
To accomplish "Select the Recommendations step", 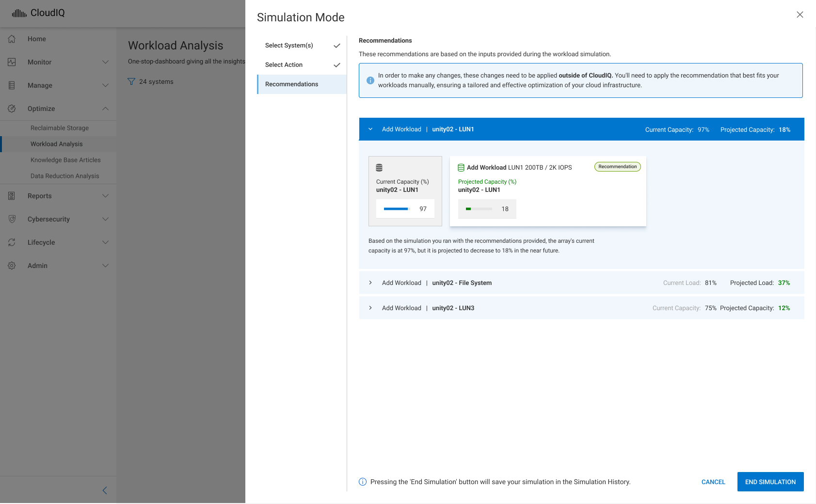I will coord(302,84).
